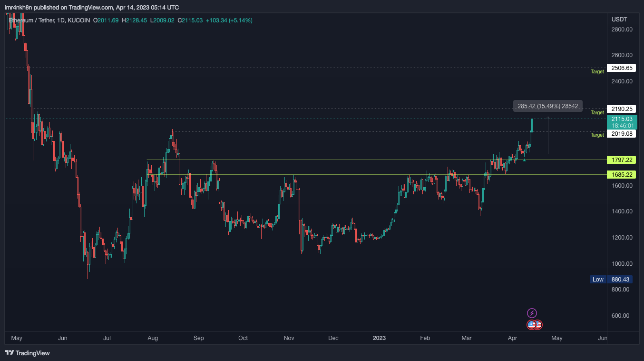Click the 800.00 price axis label

tap(622, 290)
